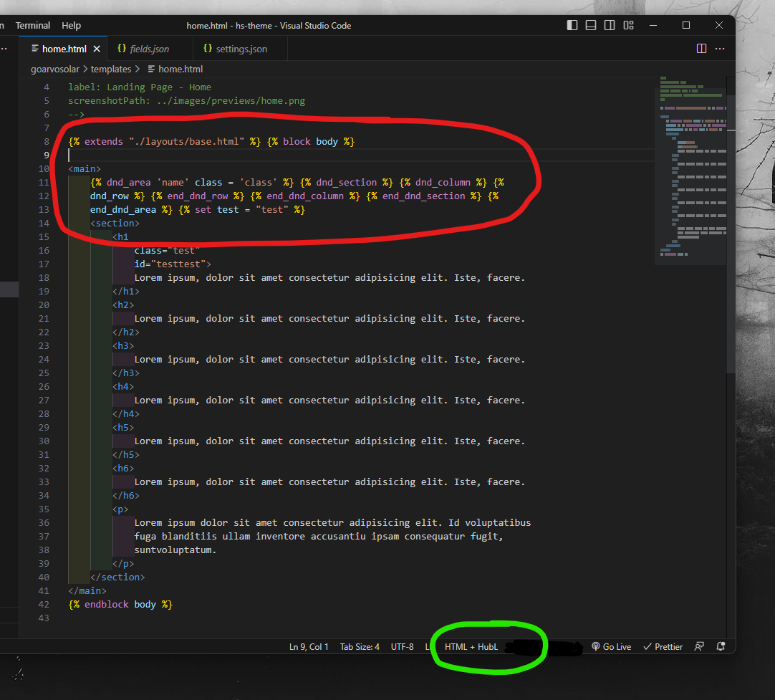The image size is (775, 700).
Task: Click the feedback person icon in the status bar
Action: pyautogui.click(x=698, y=646)
